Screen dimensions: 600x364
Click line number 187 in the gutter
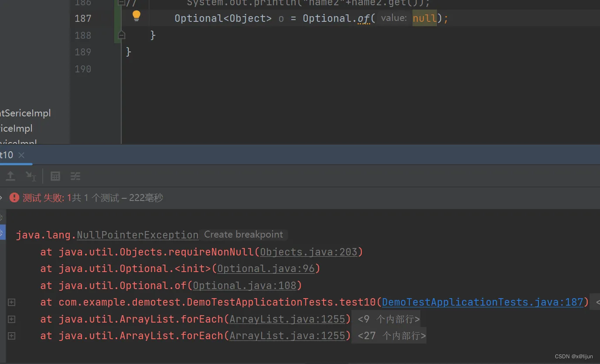[x=83, y=18]
